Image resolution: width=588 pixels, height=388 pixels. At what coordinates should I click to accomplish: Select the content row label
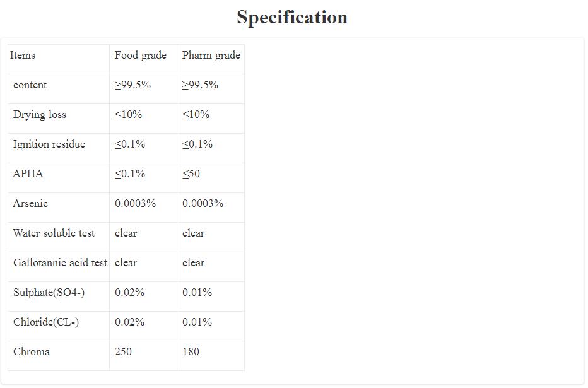coord(30,85)
